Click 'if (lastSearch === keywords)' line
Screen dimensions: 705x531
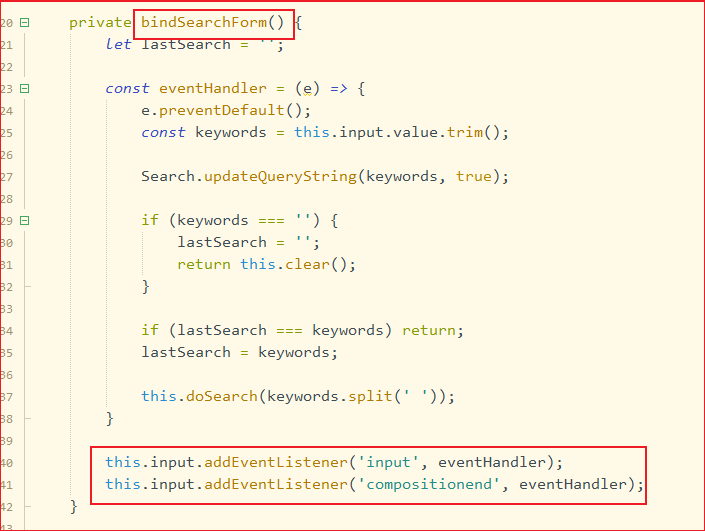[x=302, y=331]
